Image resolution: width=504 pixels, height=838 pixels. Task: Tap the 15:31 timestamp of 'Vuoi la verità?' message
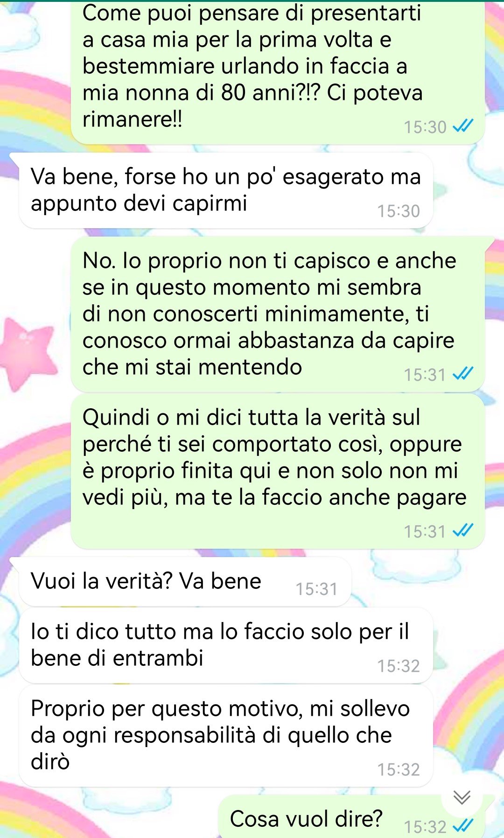(316, 589)
